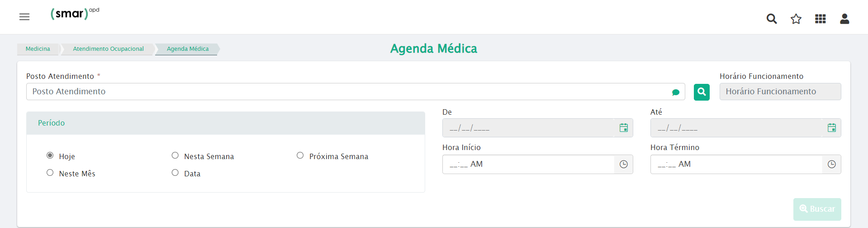Select the Neste Mês radio option
This screenshot has width=868, height=228.
pyautogui.click(x=50, y=173)
